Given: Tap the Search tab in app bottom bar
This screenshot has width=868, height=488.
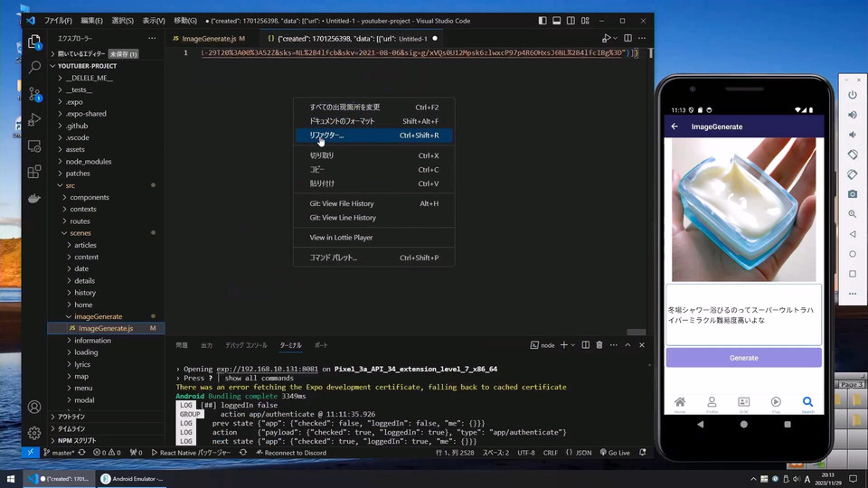Looking at the screenshot, I should point(807,404).
